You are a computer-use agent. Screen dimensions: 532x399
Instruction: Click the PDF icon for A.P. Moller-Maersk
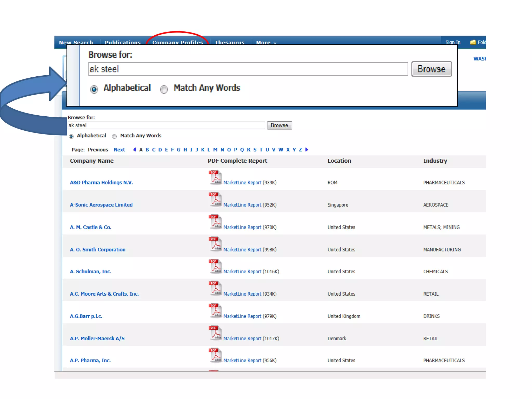[215, 333]
